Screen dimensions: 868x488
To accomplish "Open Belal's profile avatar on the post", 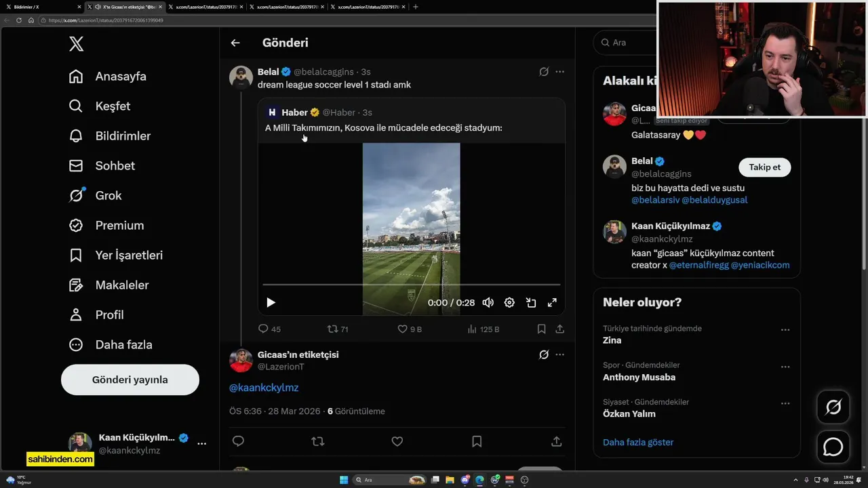I will click(241, 78).
